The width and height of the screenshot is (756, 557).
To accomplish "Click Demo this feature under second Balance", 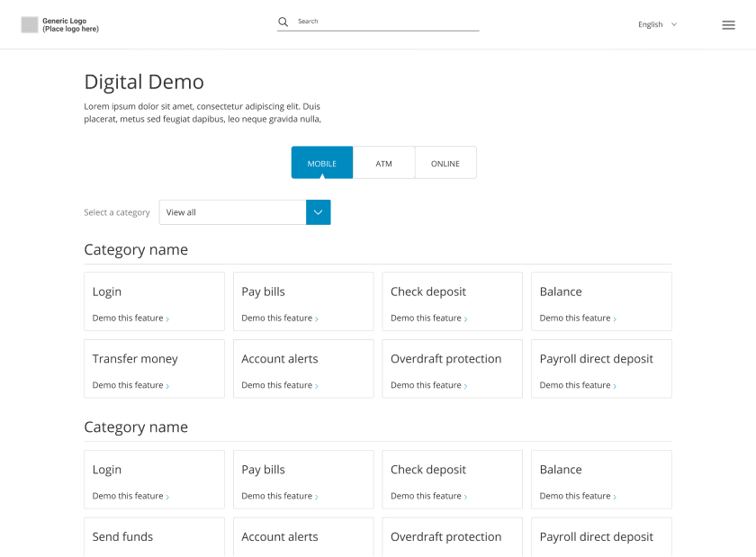I will (578, 496).
